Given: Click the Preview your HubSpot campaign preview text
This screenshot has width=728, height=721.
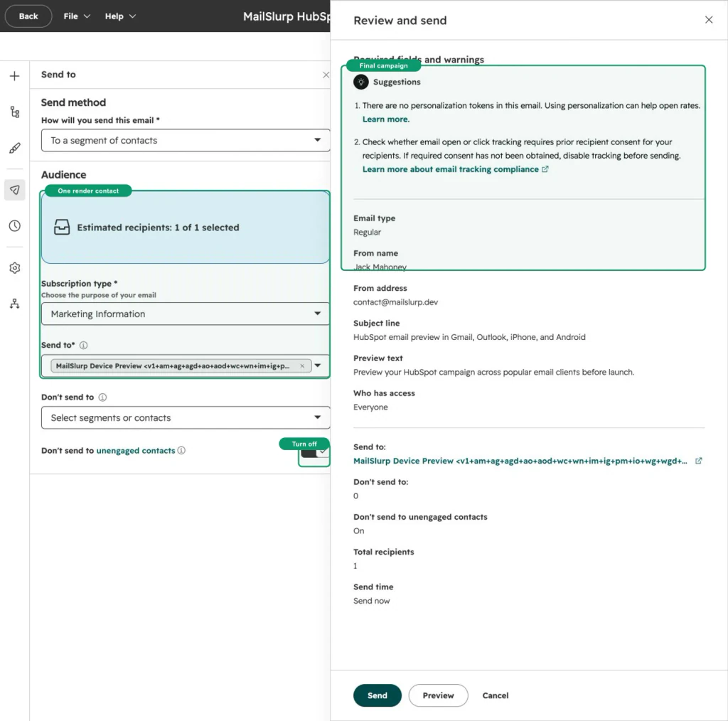Looking at the screenshot, I should pos(493,372).
